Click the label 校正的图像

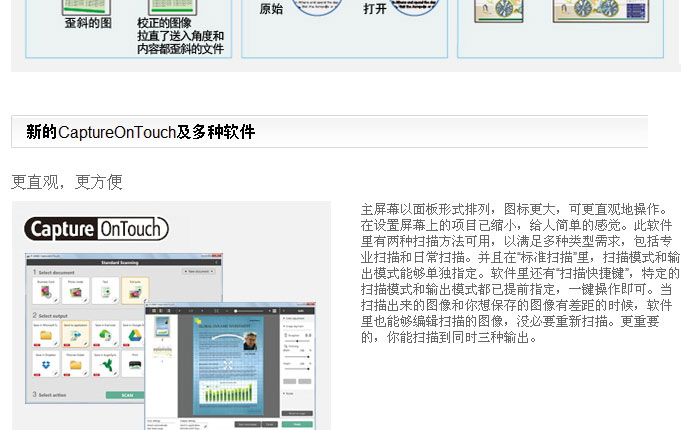164,23
